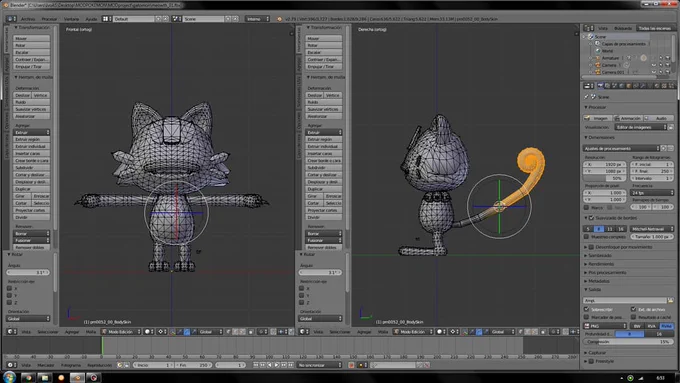Expand the Rendimiento panel
The width and height of the screenshot is (680, 383).
(601, 264)
